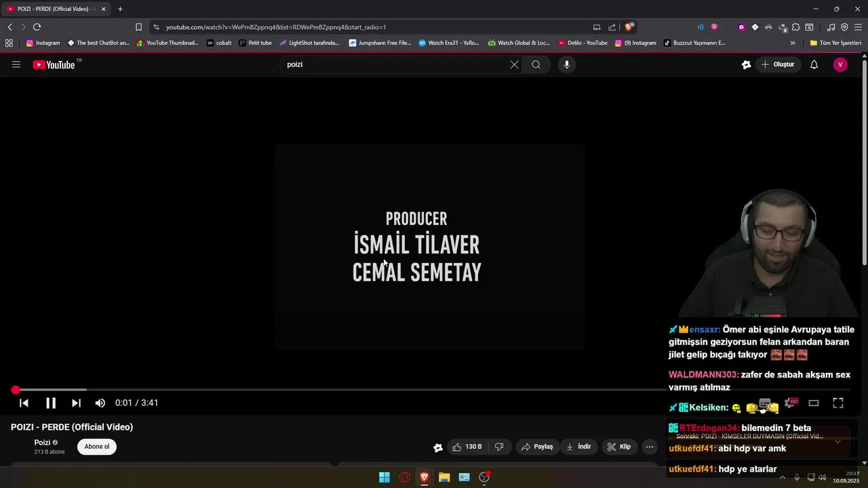Open more actions three-dot menu

point(650,447)
